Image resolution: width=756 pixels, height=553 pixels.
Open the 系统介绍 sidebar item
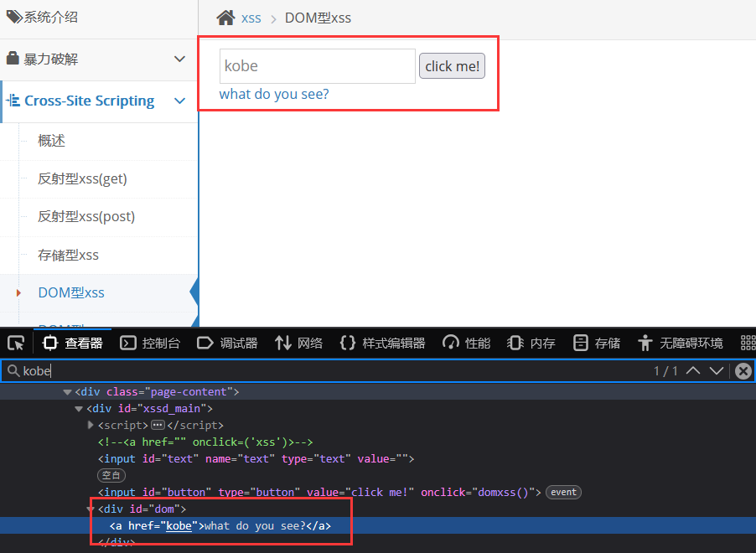click(99, 18)
